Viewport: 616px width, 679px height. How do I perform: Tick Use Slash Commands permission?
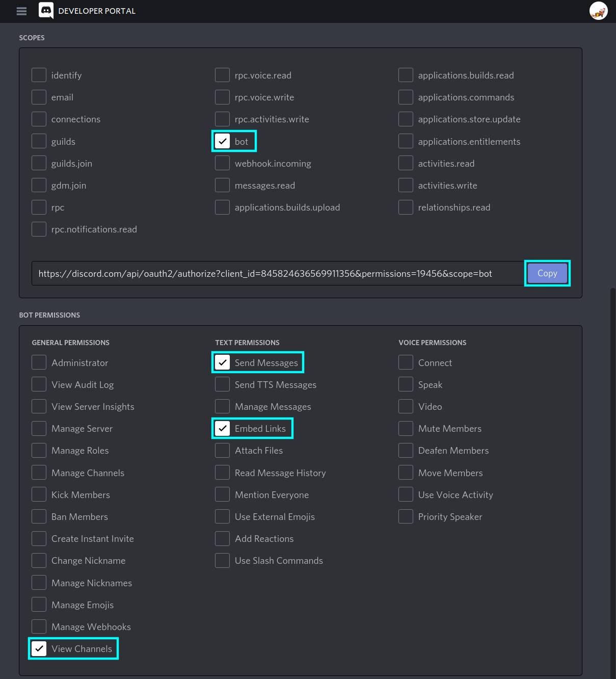(x=222, y=560)
